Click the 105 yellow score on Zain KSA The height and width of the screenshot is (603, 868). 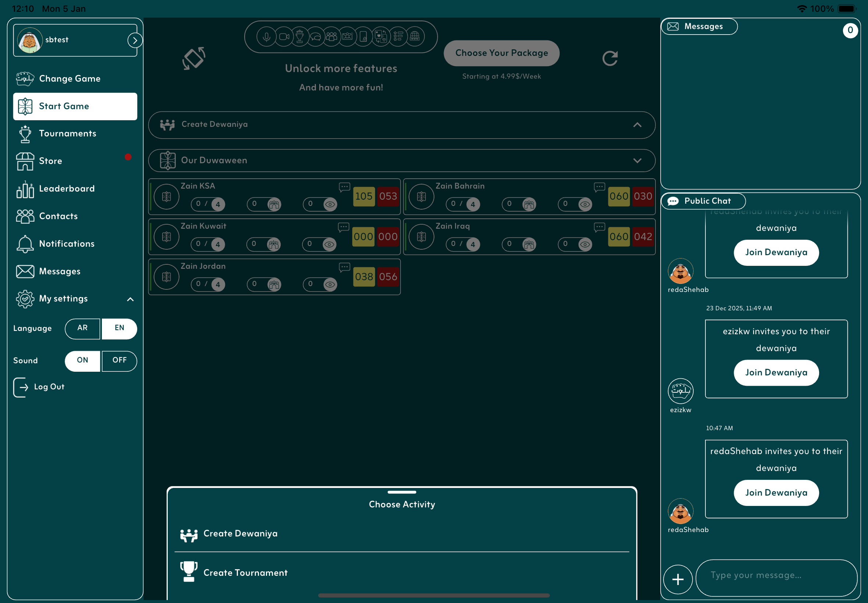(363, 196)
